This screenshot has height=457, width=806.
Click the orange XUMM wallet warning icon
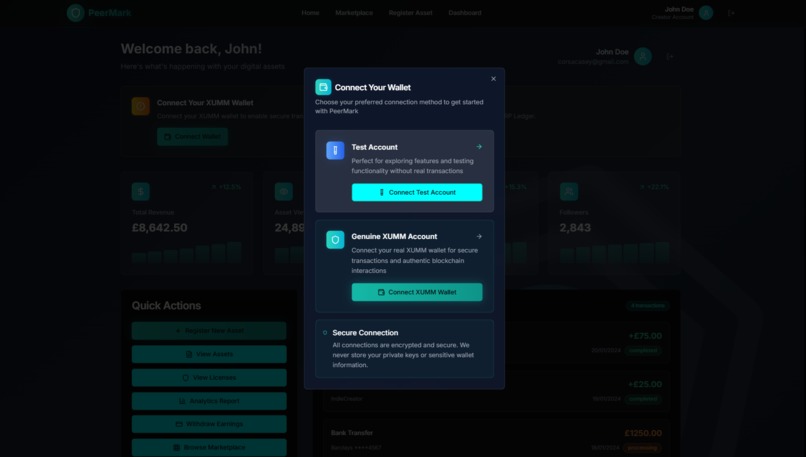click(140, 106)
